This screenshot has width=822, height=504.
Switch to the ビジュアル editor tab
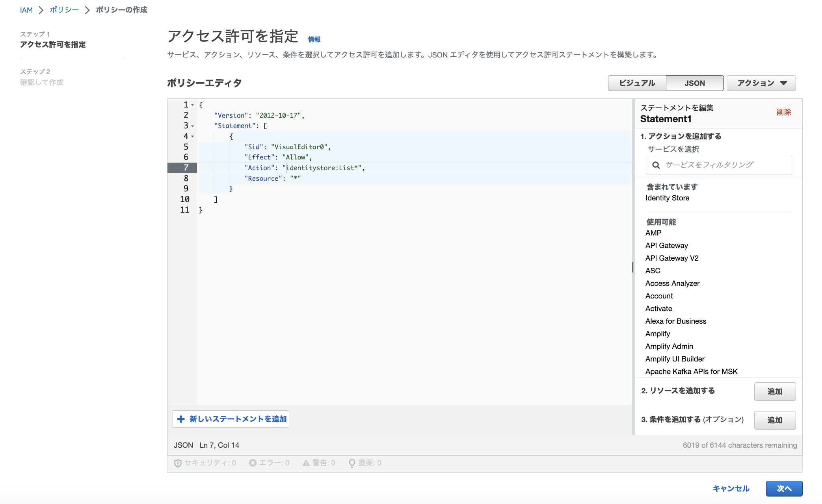pos(637,83)
